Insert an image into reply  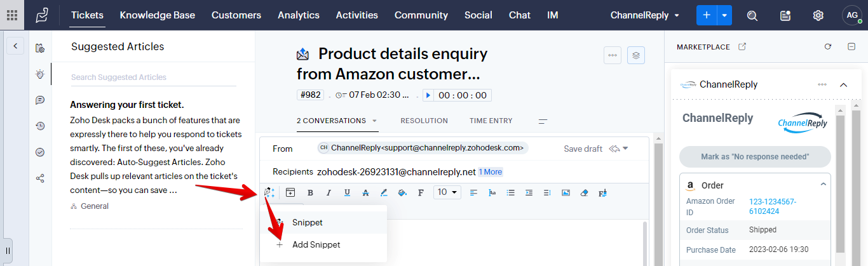[x=566, y=192]
